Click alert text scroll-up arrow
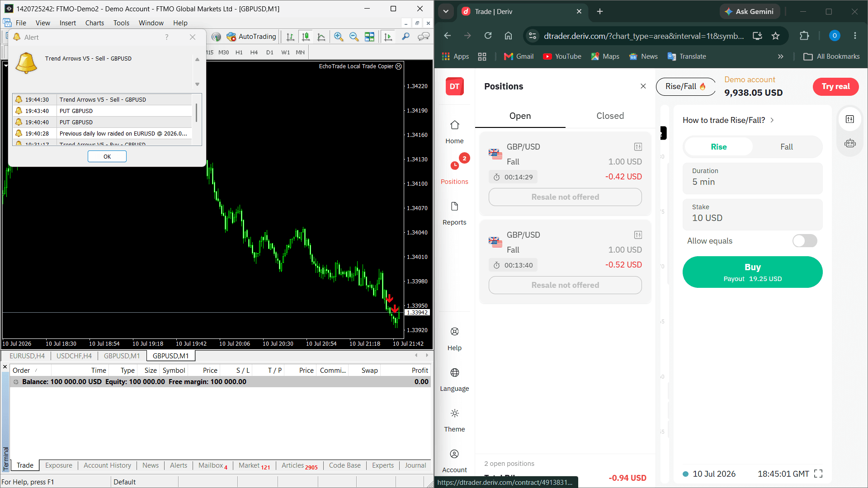This screenshot has width=868, height=488. click(197, 59)
